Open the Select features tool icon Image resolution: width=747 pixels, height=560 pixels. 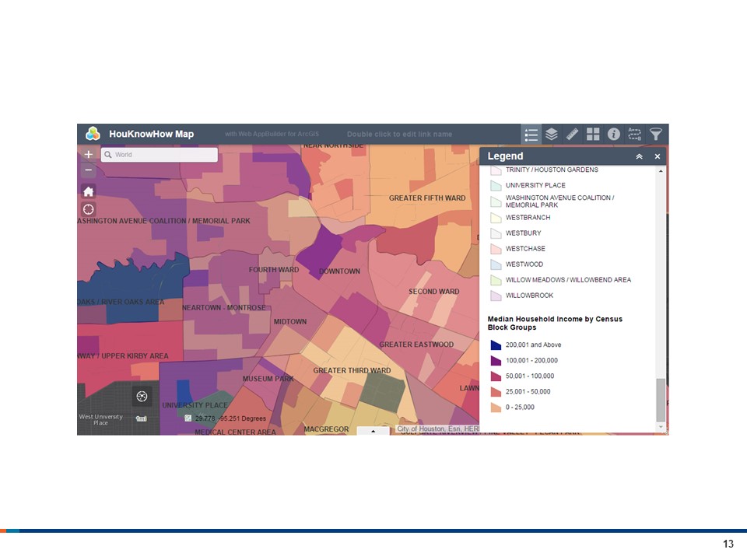click(x=634, y=135)
